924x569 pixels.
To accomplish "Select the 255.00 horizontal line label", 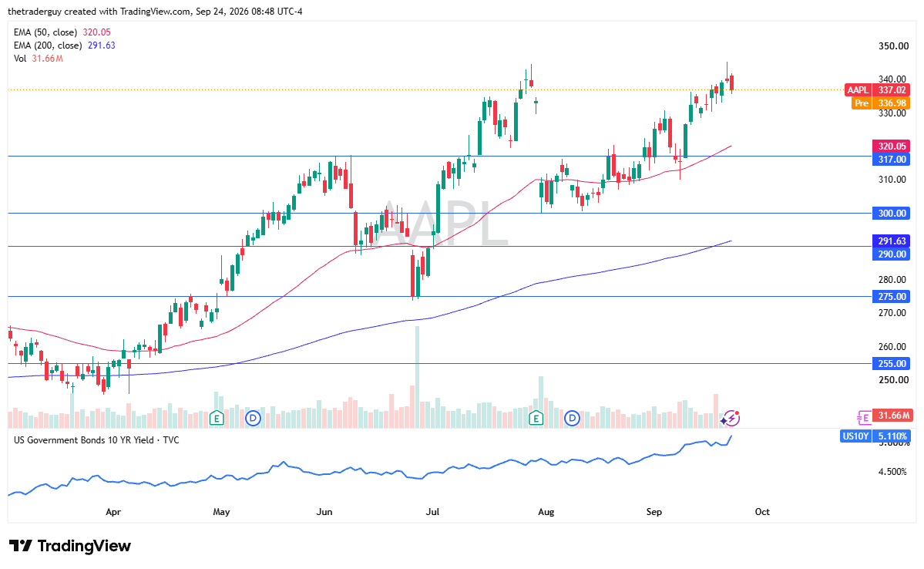I will 891,364.
